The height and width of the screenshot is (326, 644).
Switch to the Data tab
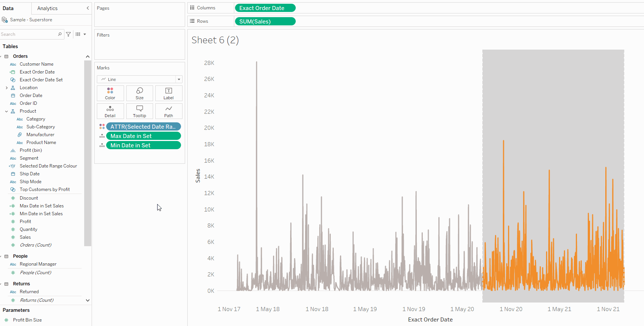click(x=8, y=8)
